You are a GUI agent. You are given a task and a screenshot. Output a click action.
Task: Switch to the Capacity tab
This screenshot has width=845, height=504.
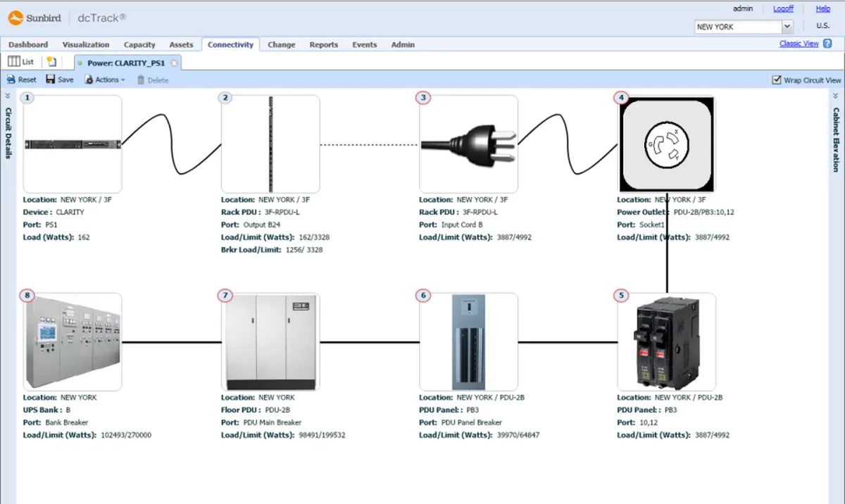click(x=139, y=44)
